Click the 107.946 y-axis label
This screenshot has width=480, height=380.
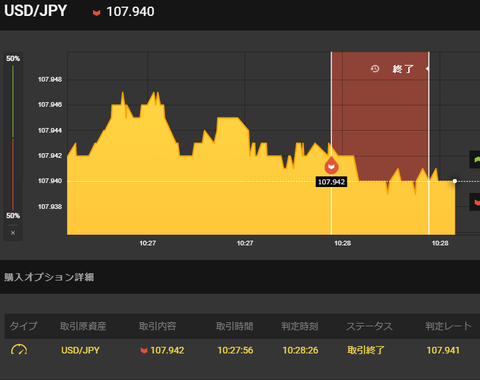(x=50, y=105)
